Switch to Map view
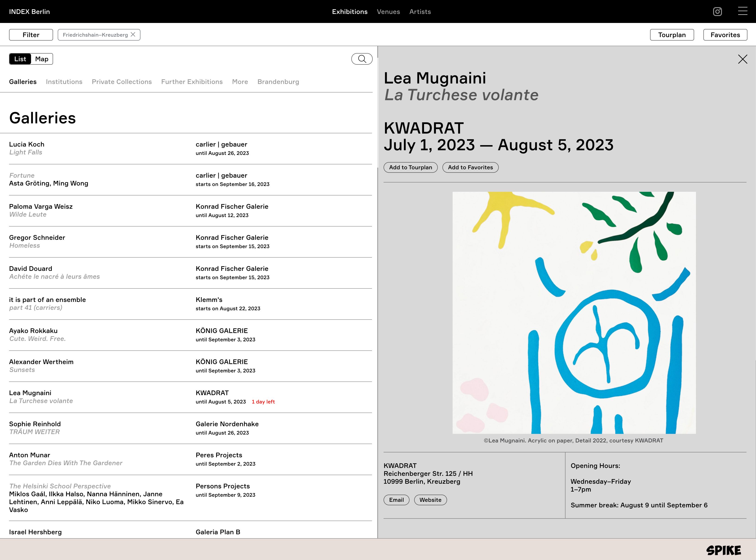The width and height of the screenshot is (756, 560). (x=42, y=59)
